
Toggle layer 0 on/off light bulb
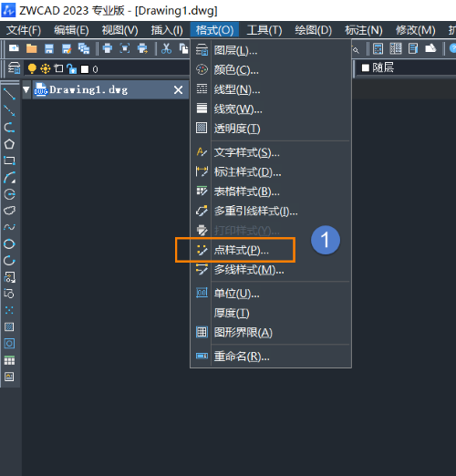(x=32, y=68)
